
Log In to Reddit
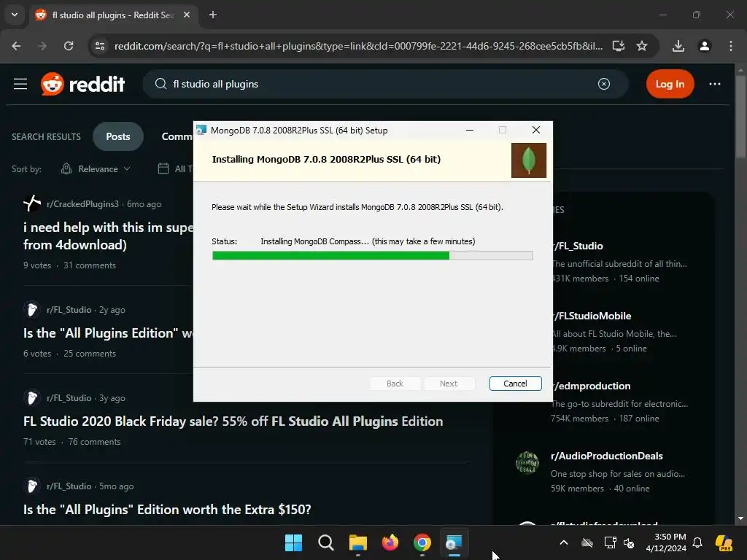pos(670,85)
